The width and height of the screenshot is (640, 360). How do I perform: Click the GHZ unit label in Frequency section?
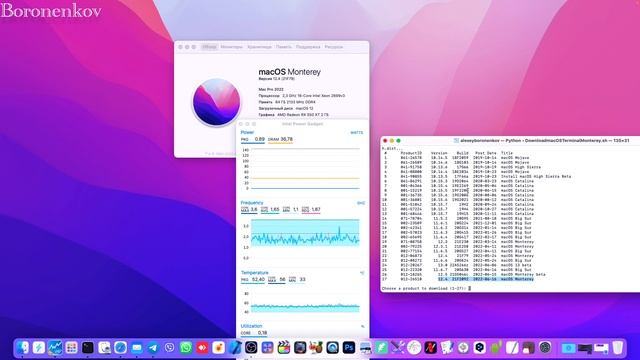click(x=361, y=203)
